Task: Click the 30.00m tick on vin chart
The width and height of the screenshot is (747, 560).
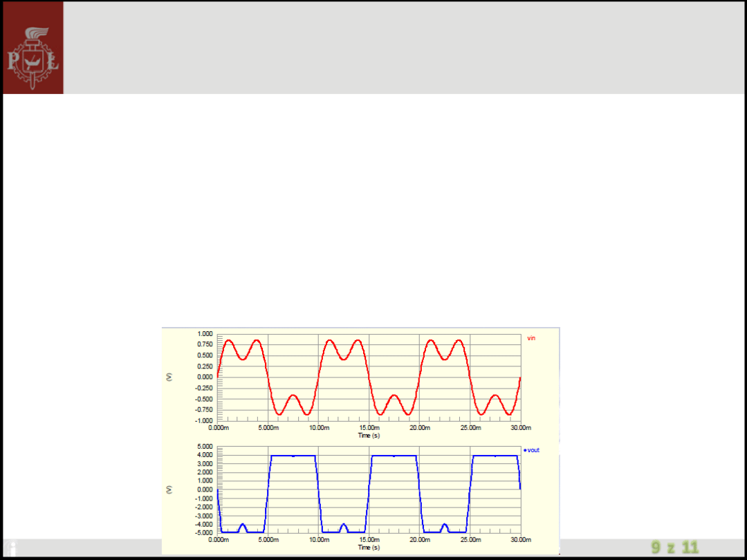Action: pos(520,428)
